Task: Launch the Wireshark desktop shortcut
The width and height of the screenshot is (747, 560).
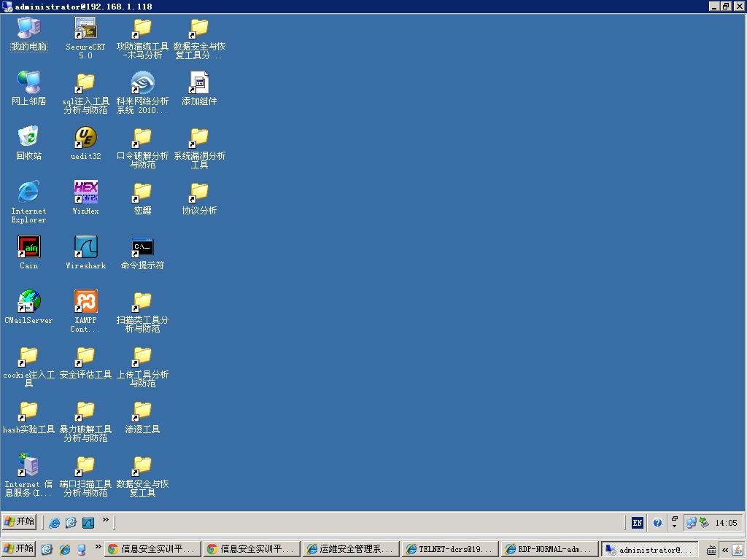Action: pos(86,253)
